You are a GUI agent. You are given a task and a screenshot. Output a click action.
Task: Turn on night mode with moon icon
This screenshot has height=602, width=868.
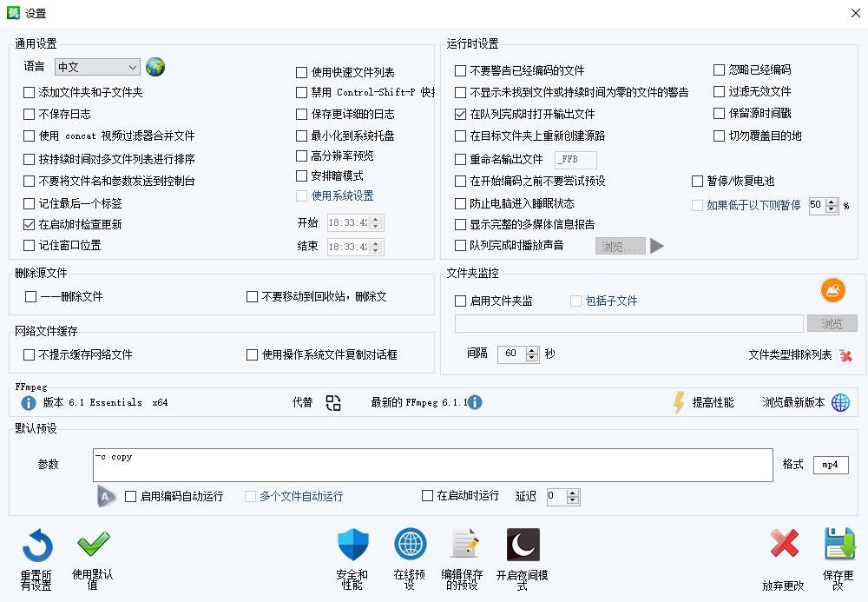coord(523,546)
